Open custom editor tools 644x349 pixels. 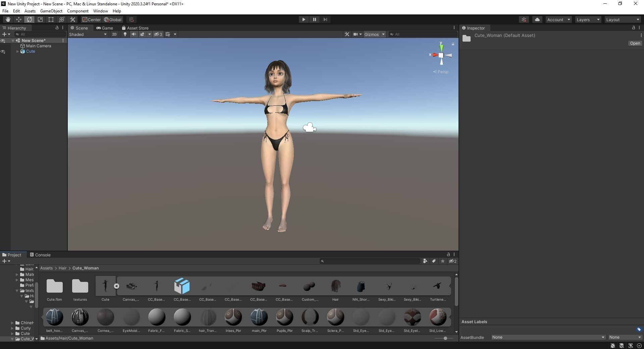pyautogui.click(x=72, y=19)
